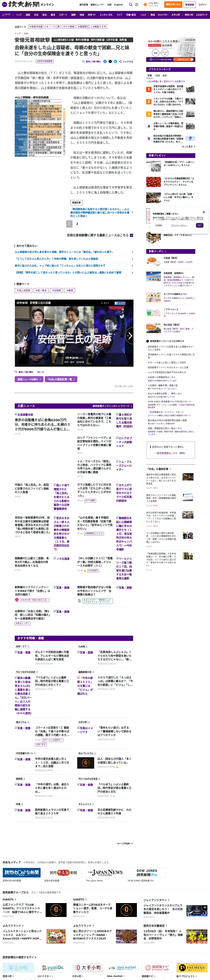Click the ページTOP arrow link
Image resolution: width=210 pixels, height=980 pixels.
pos(125,843)
